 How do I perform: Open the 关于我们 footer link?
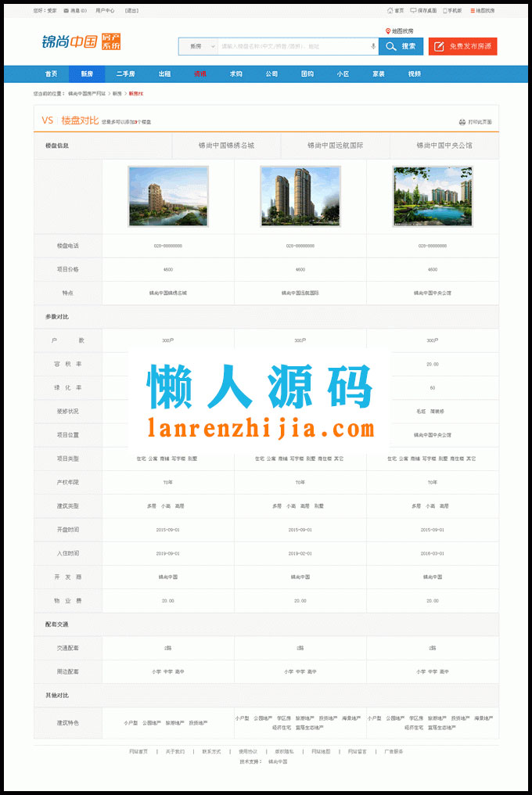click(175, 752)
